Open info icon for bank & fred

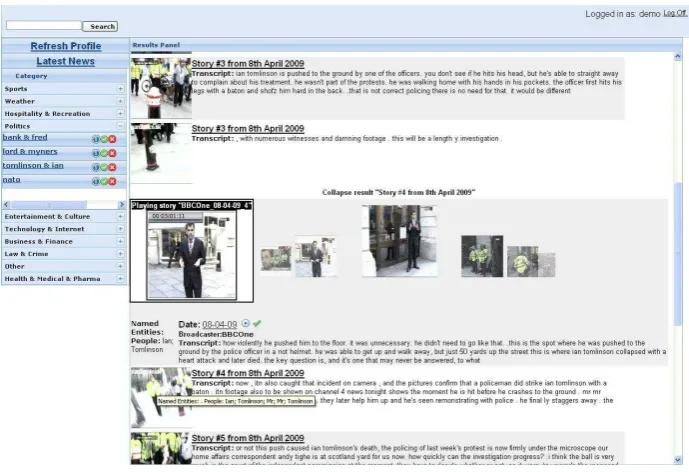pos(95,139)
